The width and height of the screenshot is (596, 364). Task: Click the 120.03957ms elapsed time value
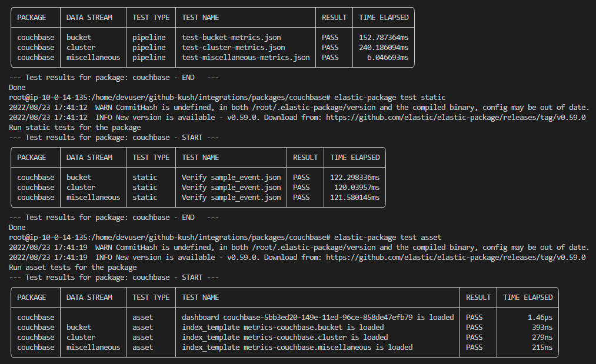[x=357, y=188]
